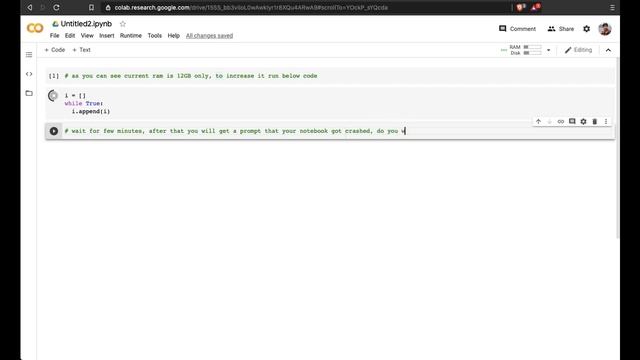Open more cell actions menu
The width and height of the screenshot is (640, 360).
click(x=606, y=122)
